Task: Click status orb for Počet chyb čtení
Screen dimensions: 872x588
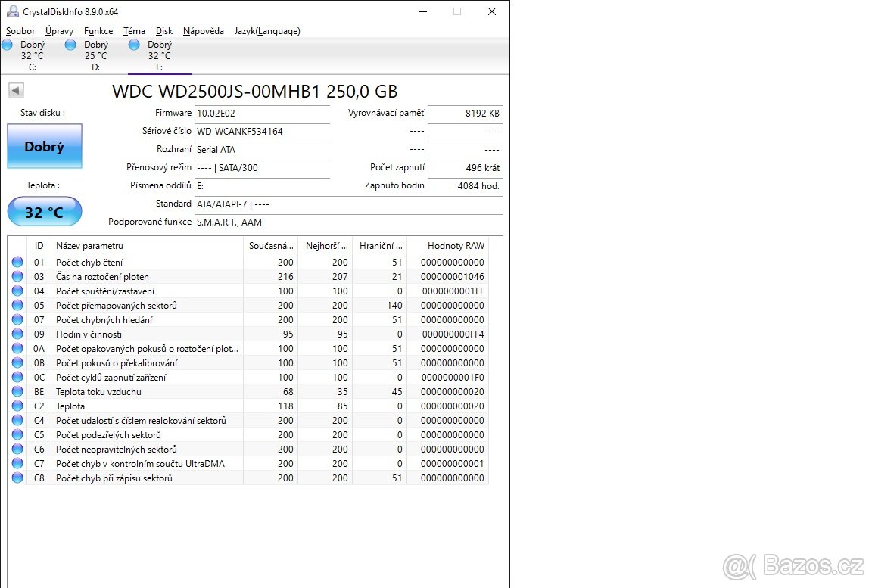Action: pyautogui.click(x=17, y=263)
